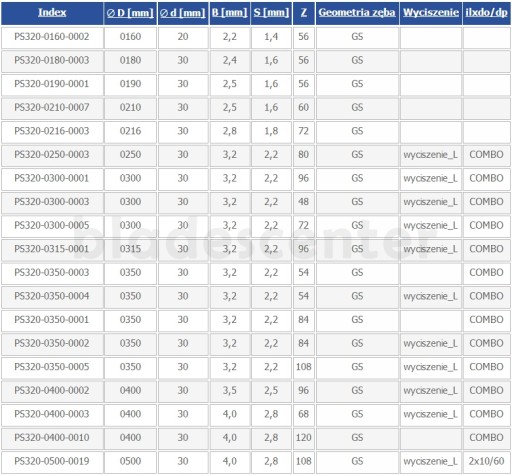Click the ∅ D [mm] column header
This screenshot has height=475, width=512.
[x=130, y=13]
